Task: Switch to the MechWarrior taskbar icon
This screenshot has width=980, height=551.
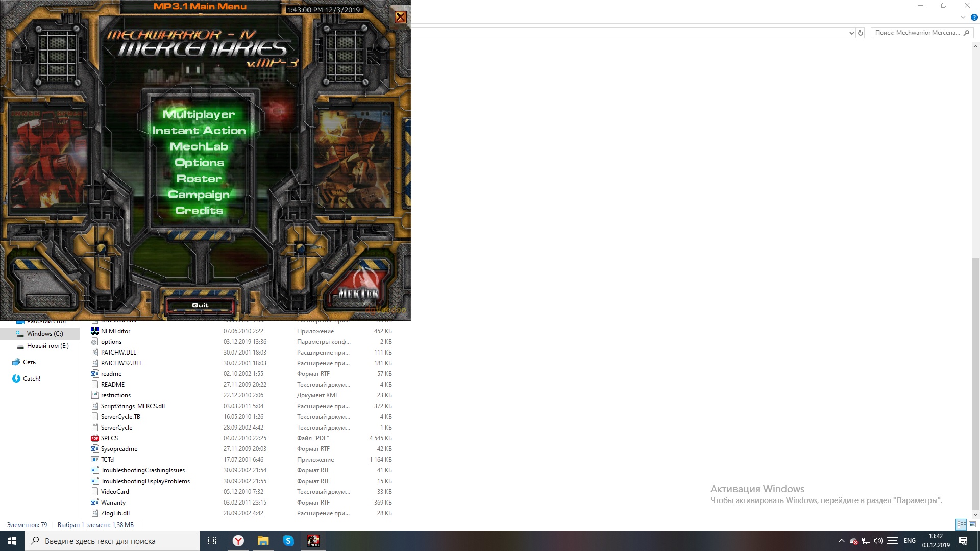Action: 313,541
